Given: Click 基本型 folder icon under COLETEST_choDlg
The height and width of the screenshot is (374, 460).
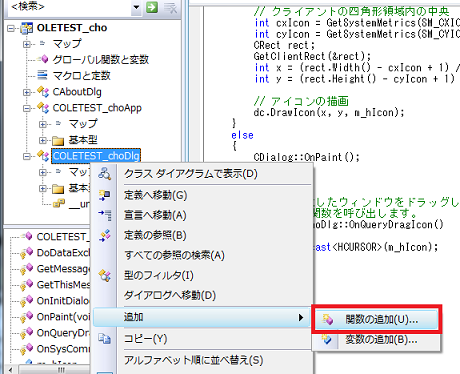Looking at the screenshot, I should pos(58,189).
